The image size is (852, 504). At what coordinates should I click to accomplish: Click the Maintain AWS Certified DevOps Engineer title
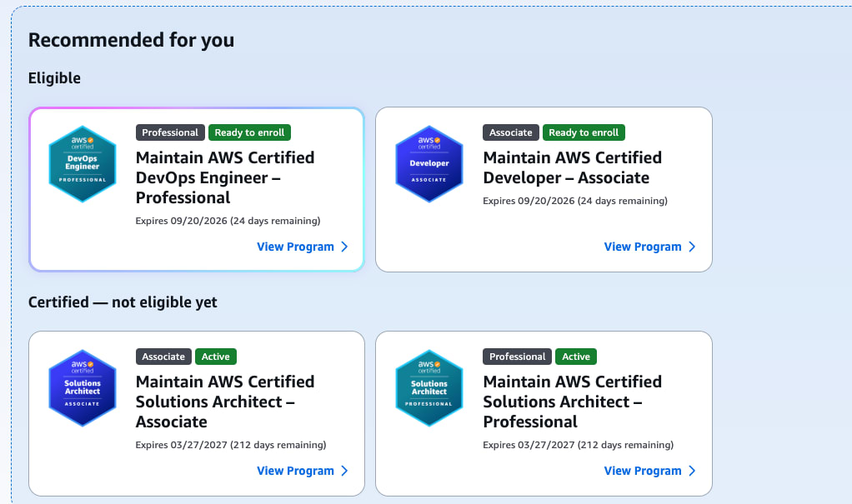click(x=225, y=177)
